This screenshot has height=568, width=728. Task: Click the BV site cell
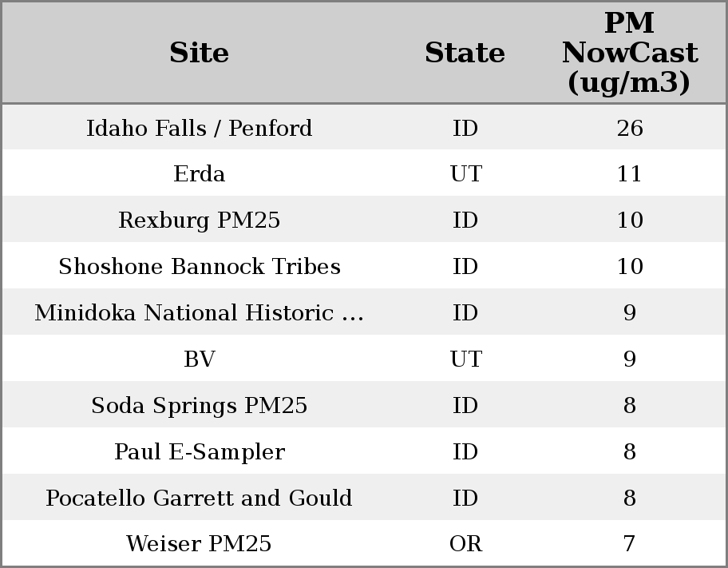[199, 359]
